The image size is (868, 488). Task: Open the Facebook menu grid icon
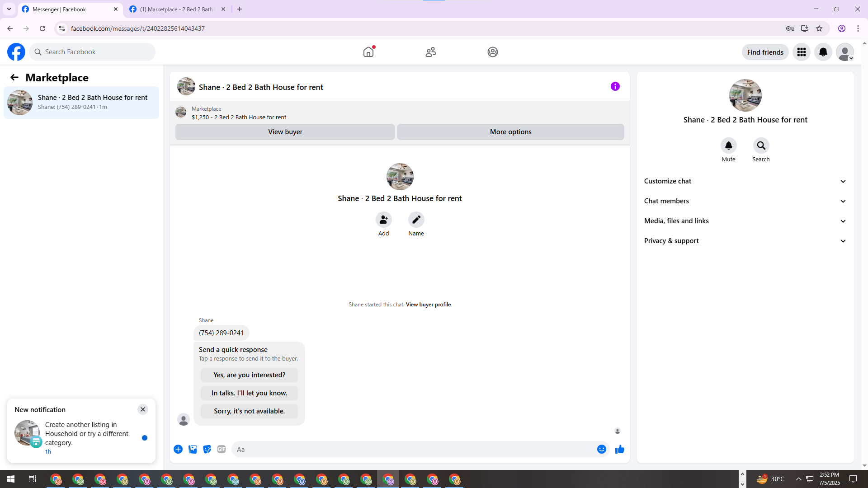pos(801,52)
